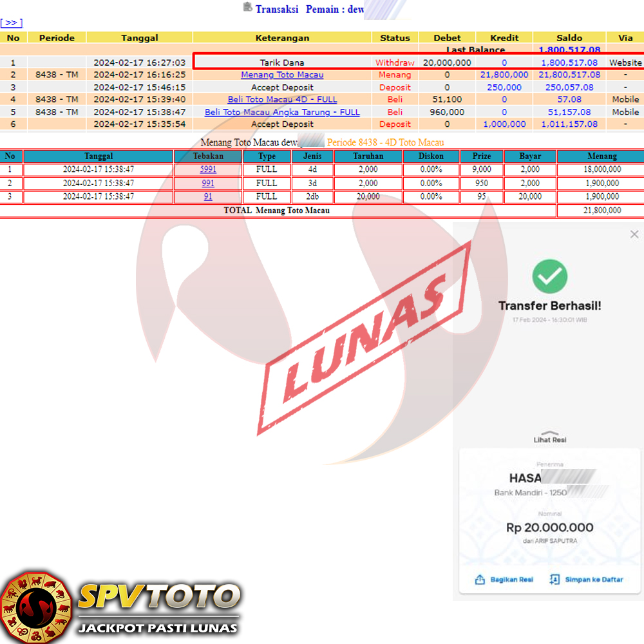Click the Menang column header in win table
This screenshot has height=644, width=644.
coord(601,156)
